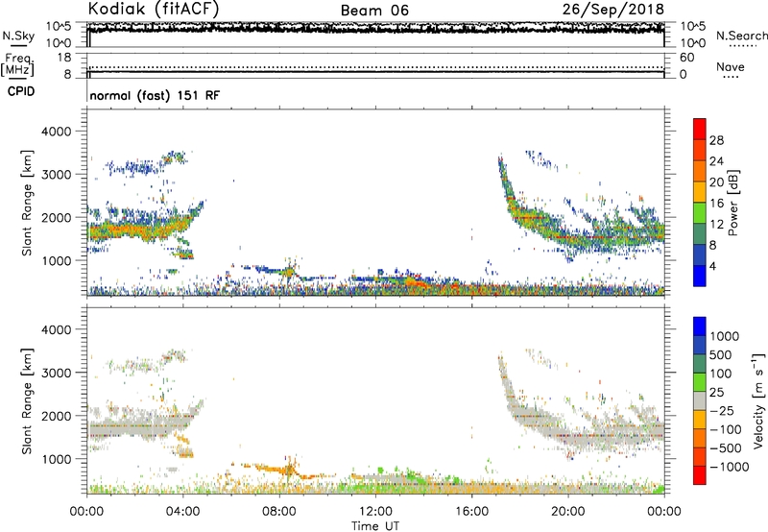This screenshot has width=768, height=532.
Task: Click the '4' power scale value
Action: (712, 267)
